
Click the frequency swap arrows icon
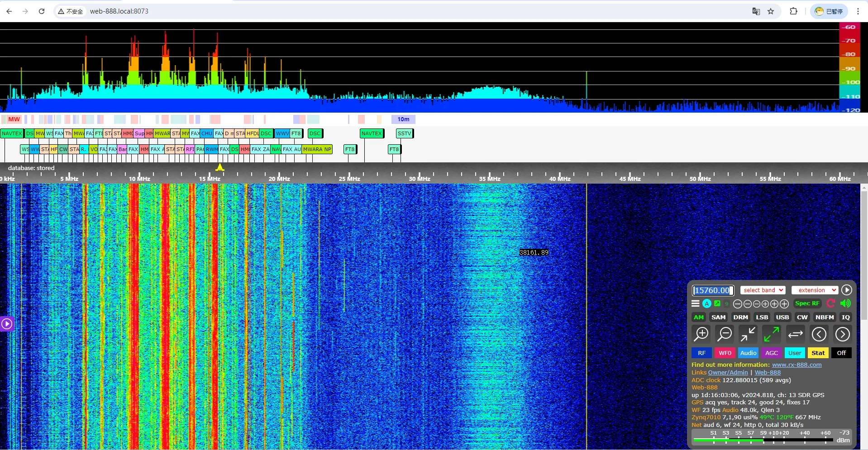(795, 334)
